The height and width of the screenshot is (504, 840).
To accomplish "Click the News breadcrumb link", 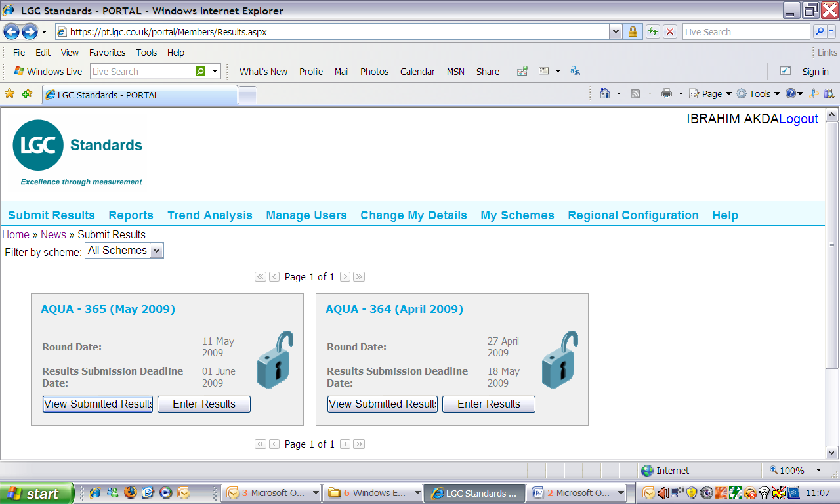I will click(x=53, y=234).
